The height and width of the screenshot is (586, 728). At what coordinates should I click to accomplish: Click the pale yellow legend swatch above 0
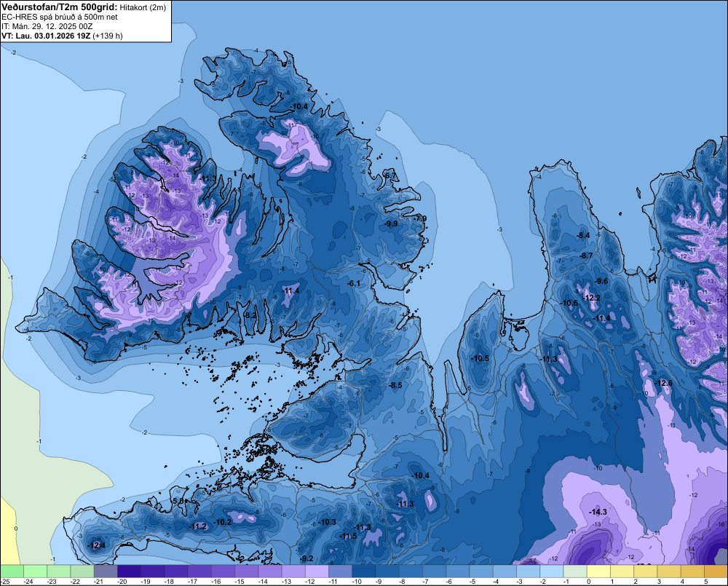(x=598, y=571)
